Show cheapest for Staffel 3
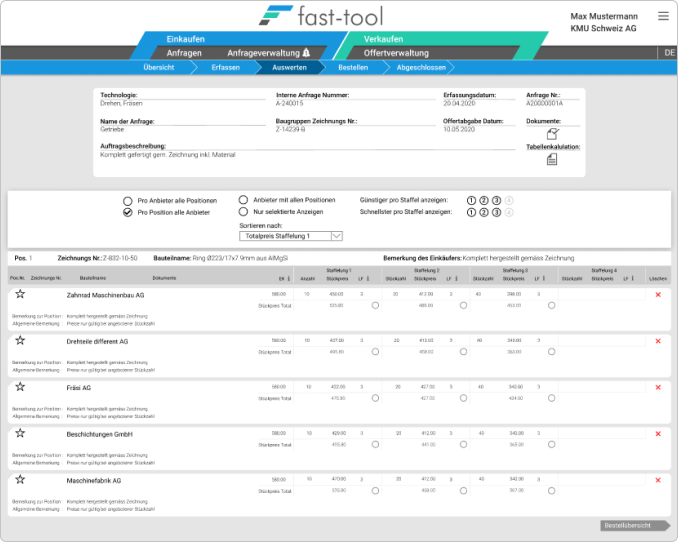678x542 pixels. (x=496, y=200)
